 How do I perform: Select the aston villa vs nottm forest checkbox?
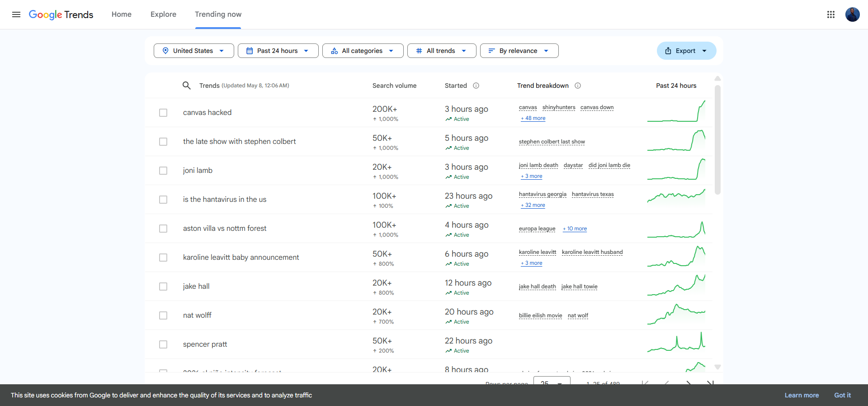pyautogui.click(x=163, y=229)
